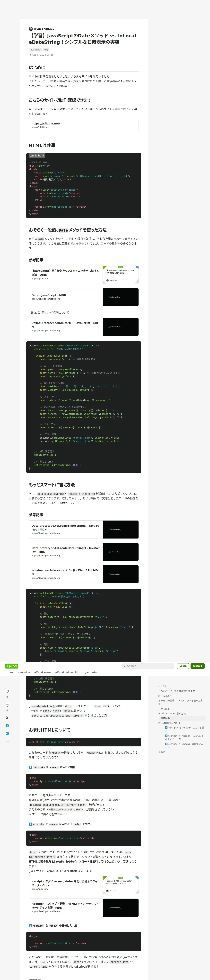Click the @wa-chan222 author avatar
This screenshot has height=980, width=210.
click(x=31, y=29)
